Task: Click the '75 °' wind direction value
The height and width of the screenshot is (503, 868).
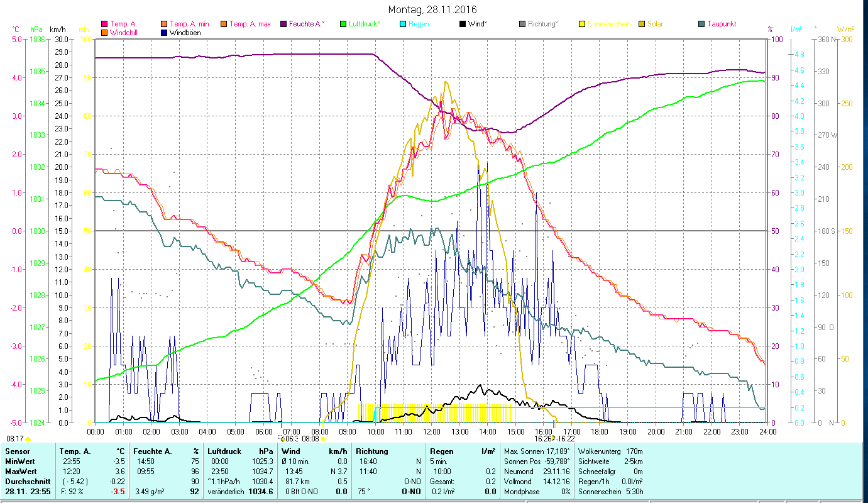Action: click(x=363, y=492)
